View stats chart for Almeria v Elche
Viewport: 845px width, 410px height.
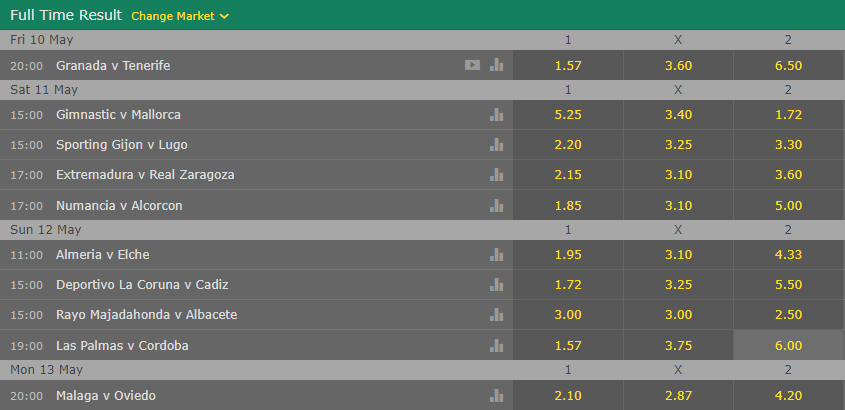tap(496, 254)
